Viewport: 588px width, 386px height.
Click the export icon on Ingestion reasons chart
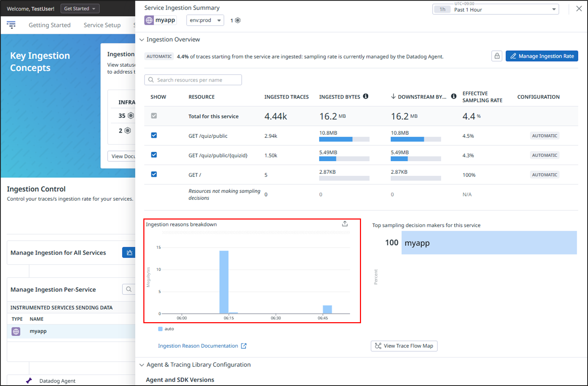[345, 224]
